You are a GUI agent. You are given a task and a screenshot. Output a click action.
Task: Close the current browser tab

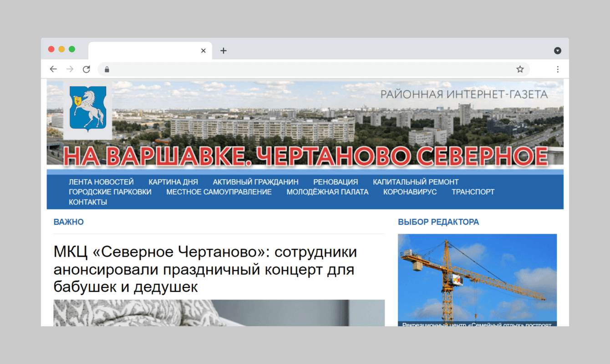click(203, 51)
